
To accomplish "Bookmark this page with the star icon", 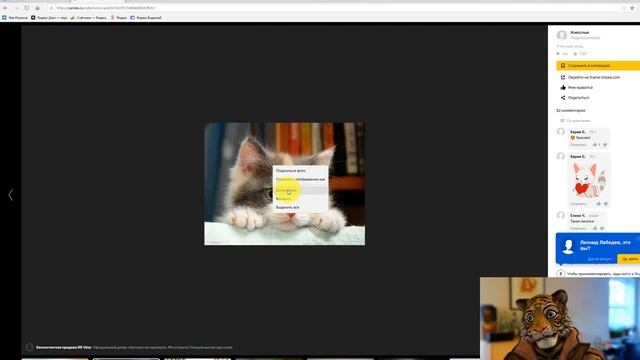I will tap(632, 8).
